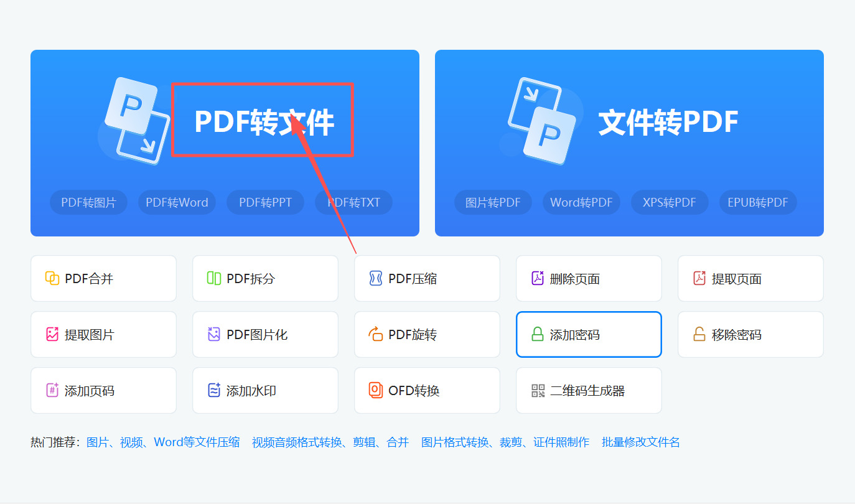Select the 移除密码 remove password icon
The image size is (855, 504).
(x=699, y=334)
